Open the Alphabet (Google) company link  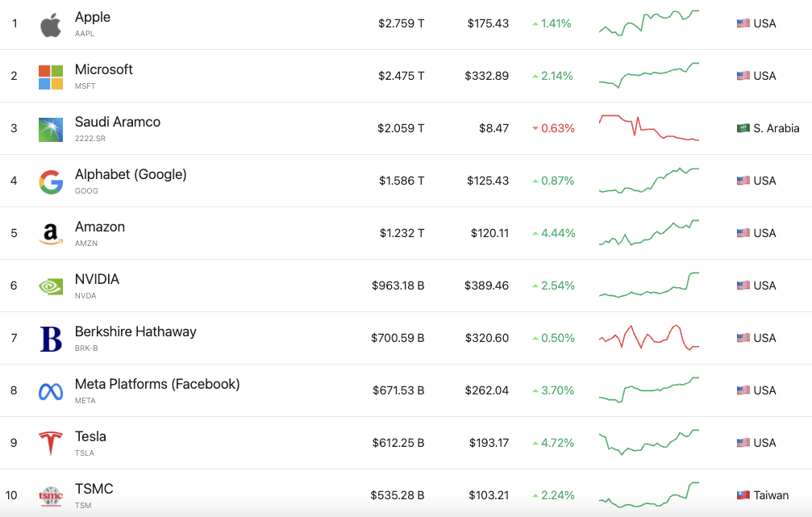pos(131,174)
